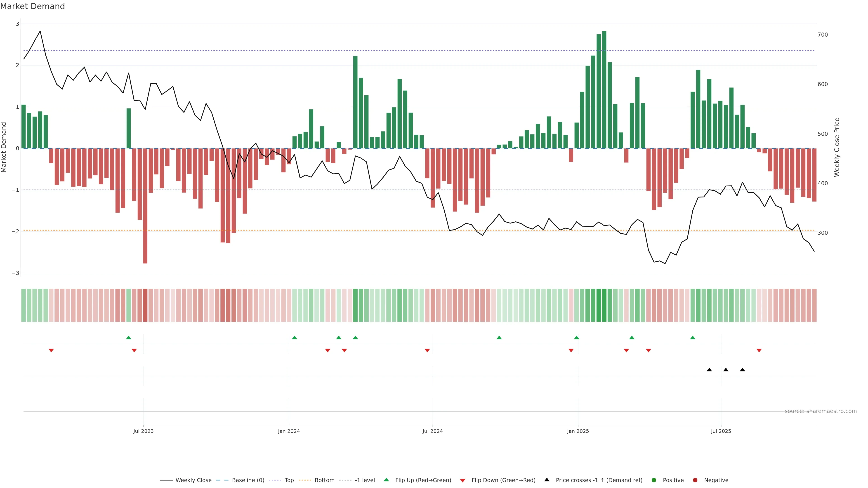Click the Flip Down red triangle legend icon
Screen dimensions: 868x488
pyautogui.click(x=463, y=481)
